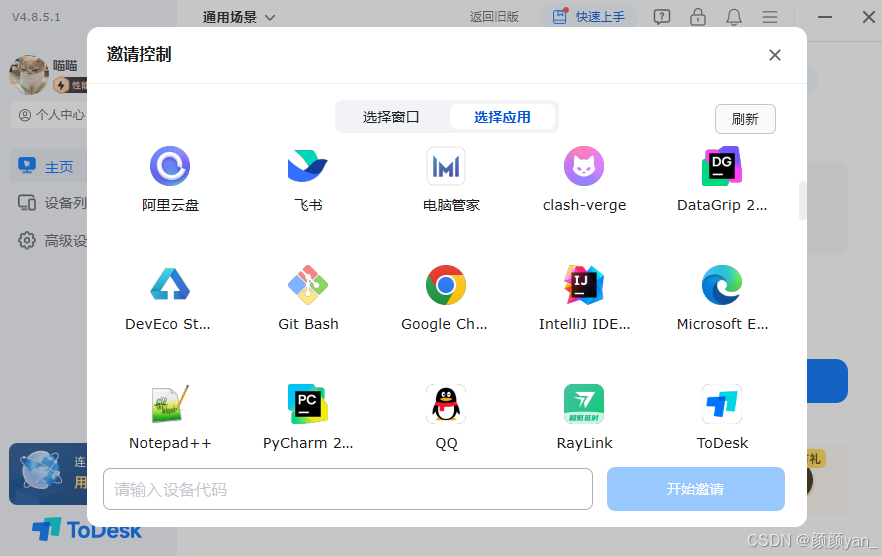
Task: Click the dialog's vertical scrollbar thumb
Action: tap(803, 201)
